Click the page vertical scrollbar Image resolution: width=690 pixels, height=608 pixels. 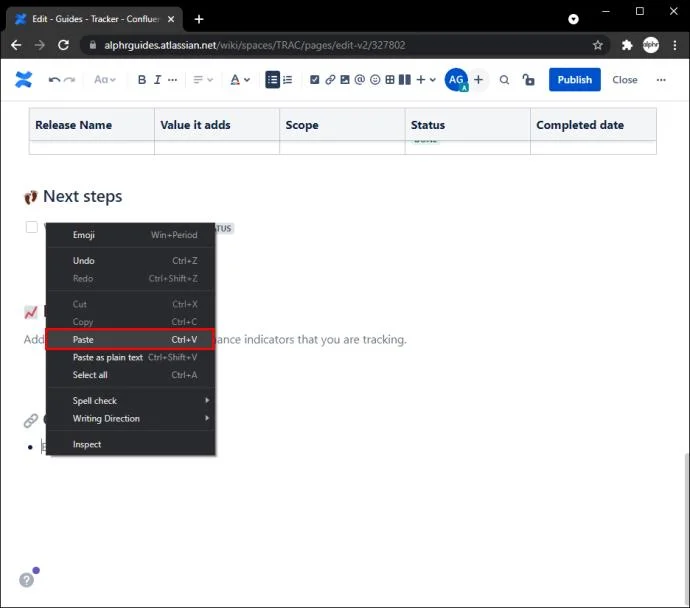(x=686, y=530)
